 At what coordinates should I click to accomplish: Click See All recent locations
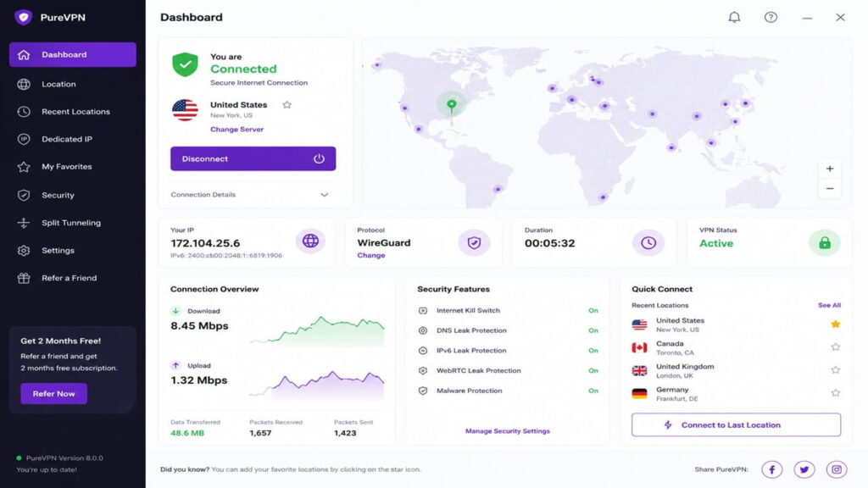pos(829,305)
